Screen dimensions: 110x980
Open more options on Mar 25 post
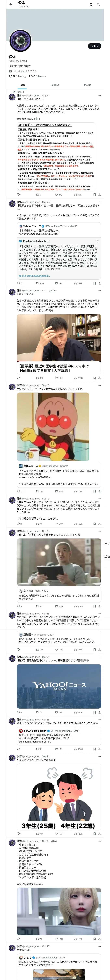tap(99, 202)
